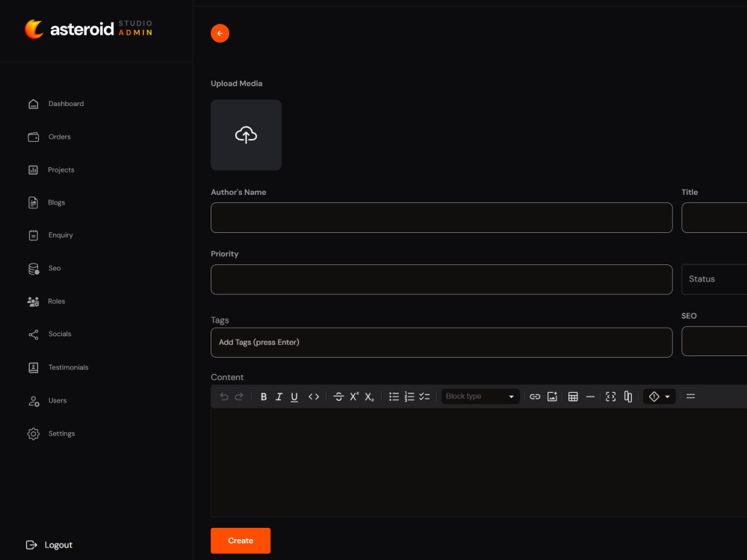
Task: Click the cloud upload media box
Action: 246,134
